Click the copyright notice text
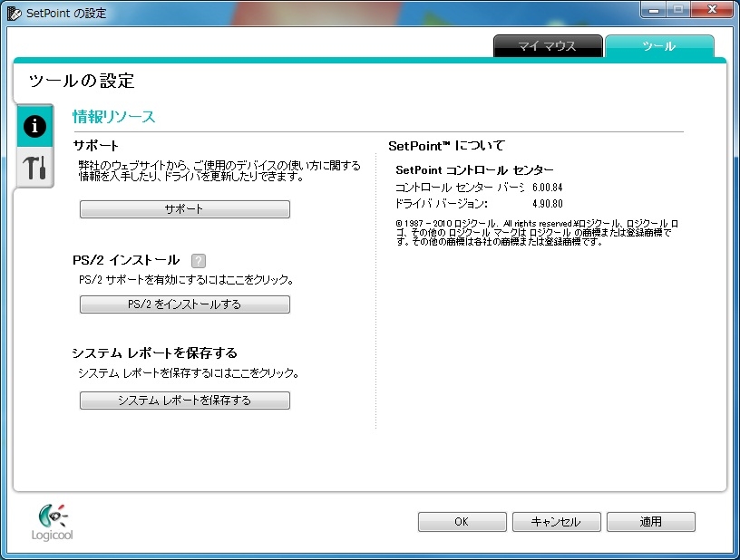 (537, 232)
